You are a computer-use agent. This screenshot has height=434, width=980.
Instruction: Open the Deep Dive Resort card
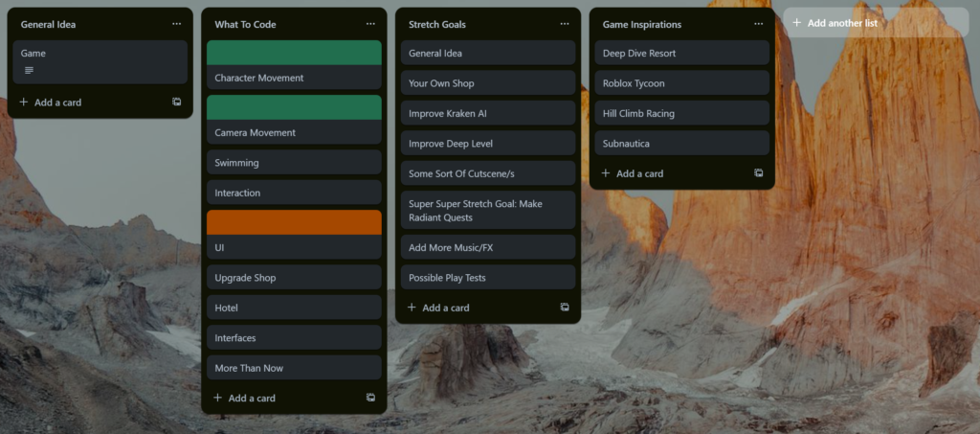(680, 54)
